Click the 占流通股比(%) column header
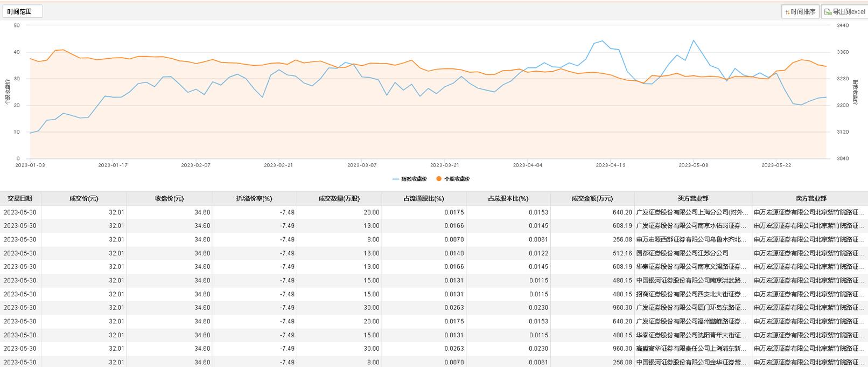Image resolution: width=868 pixels, height=367 pixels. click(424, 198)
